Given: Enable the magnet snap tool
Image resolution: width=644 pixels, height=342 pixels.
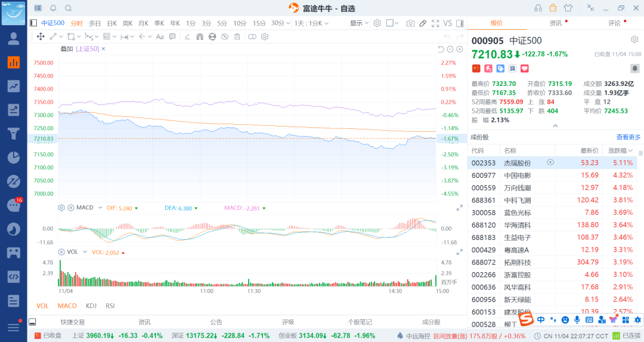Looking at the screenshot, I should pyautogui.click(x=200, y=36).
